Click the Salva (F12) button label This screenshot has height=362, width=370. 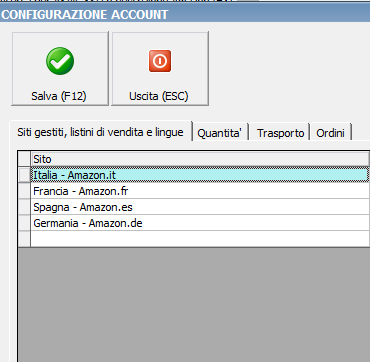59,96
